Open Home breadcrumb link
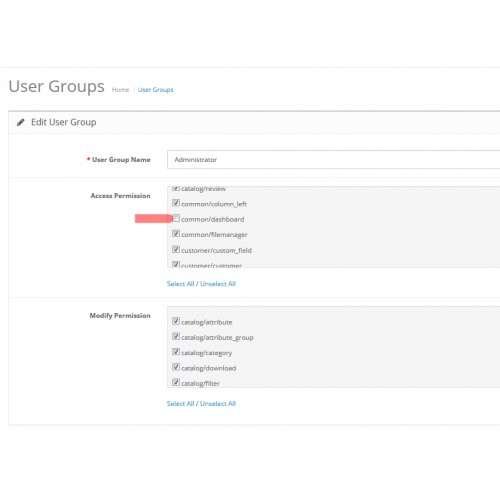The width and height of the screenshot is (500, 500). (120, 90)
